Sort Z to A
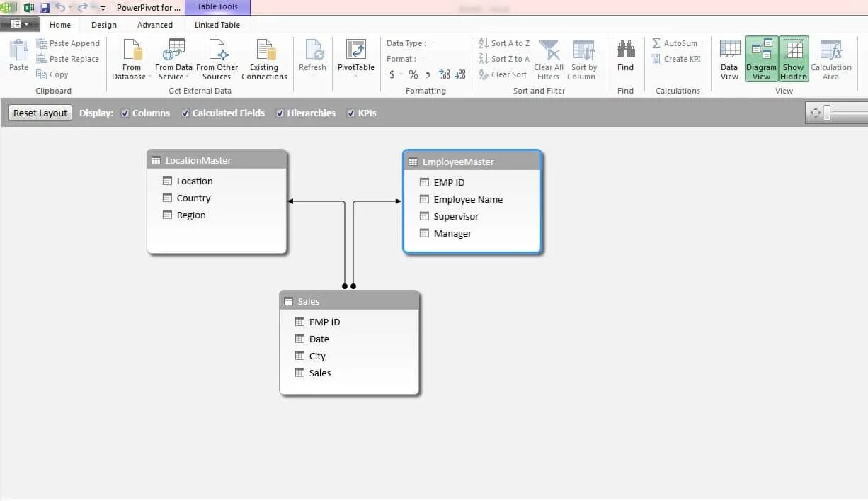Viewport: 868px width, 501px height. pyautogui.click(x=504, y=59)
